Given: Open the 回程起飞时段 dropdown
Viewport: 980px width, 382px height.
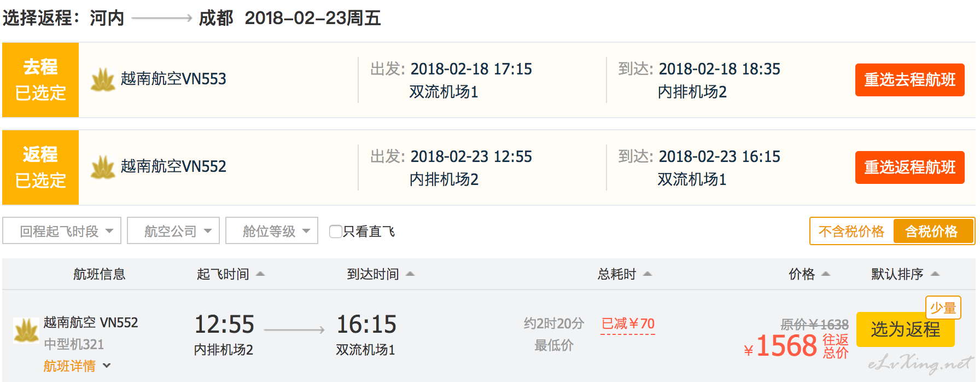Looking at the screenshot, I should tap(62, 231).
